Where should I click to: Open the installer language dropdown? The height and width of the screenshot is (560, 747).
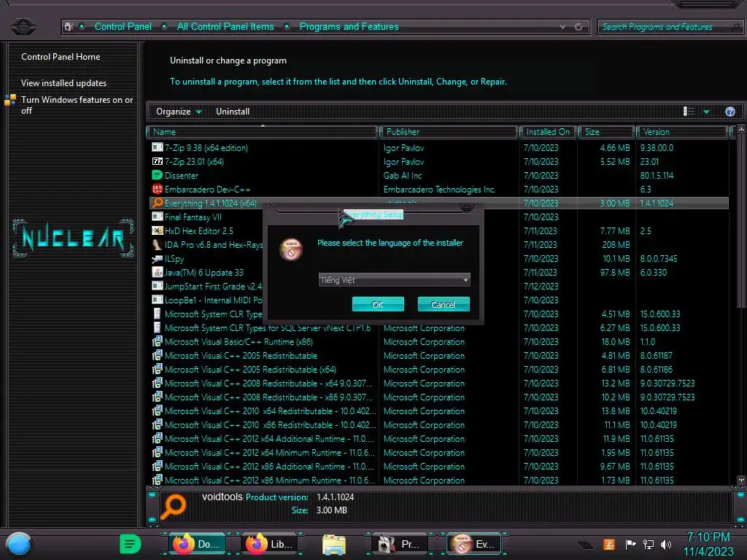click(394, 280)
